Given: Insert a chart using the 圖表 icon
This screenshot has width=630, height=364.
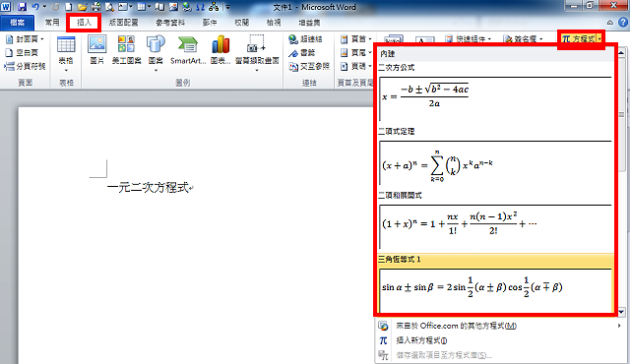Looking at the screenshot, I should point(220,50).
